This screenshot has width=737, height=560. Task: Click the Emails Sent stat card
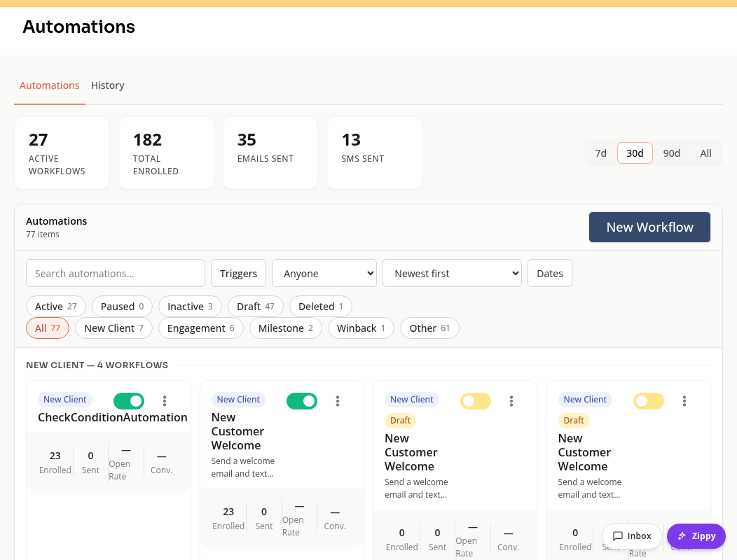click(270, 153)
